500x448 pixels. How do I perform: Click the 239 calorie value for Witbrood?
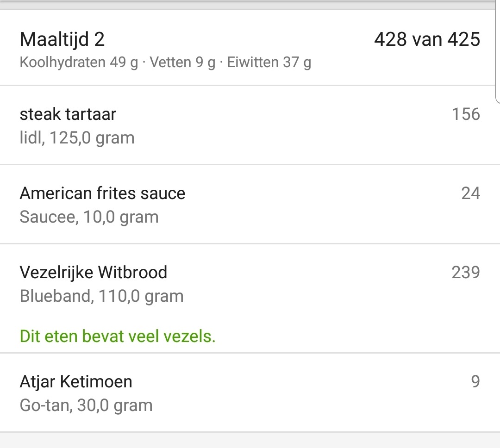point(465,272)
